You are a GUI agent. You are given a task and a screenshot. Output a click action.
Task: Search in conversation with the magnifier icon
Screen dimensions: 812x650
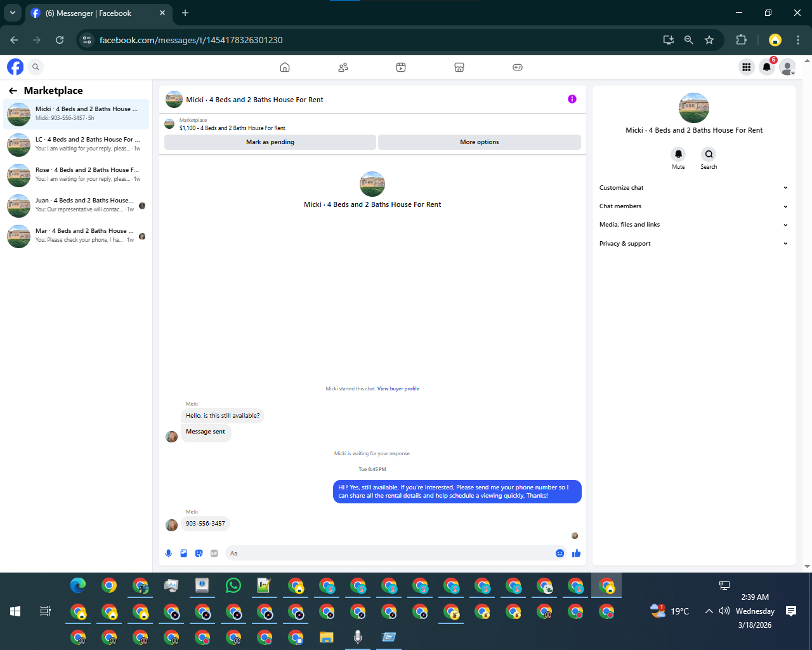click(x=709, y=154)
